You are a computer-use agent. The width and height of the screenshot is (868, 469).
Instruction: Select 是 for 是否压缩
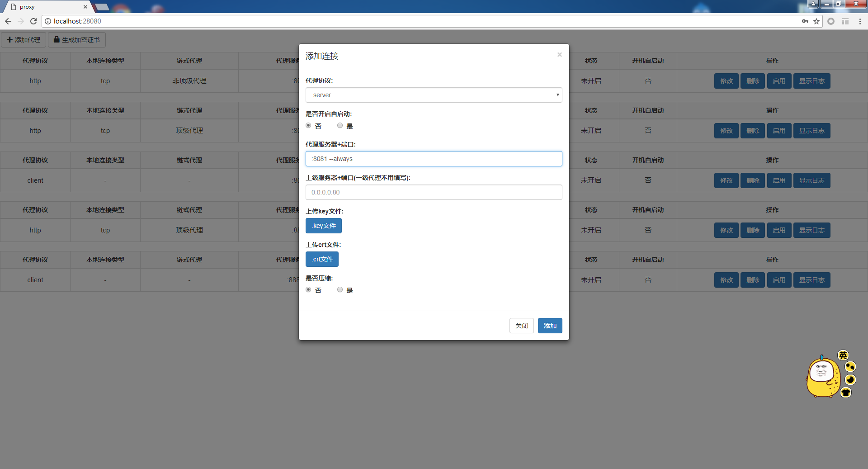point(340,290)
